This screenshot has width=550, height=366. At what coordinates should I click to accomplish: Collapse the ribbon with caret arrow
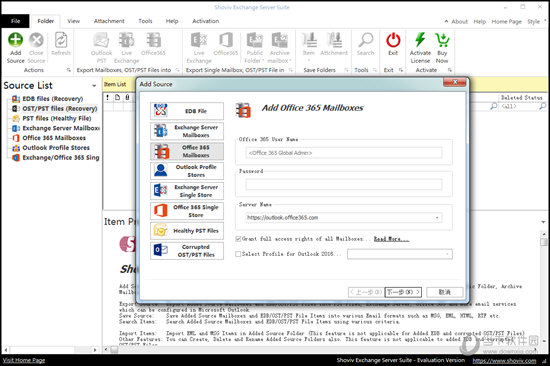coord(446,21)
